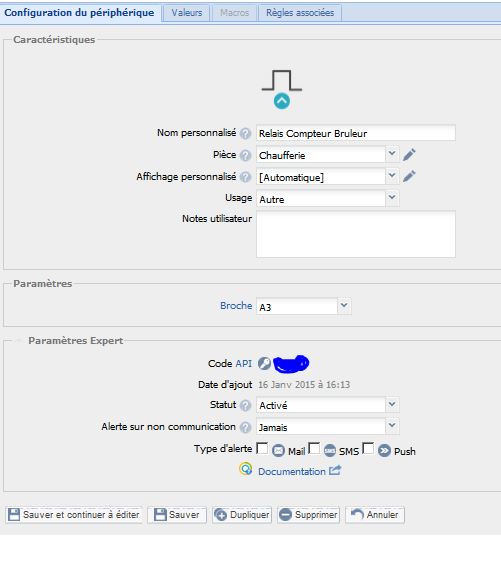Open the Pièce dropdown showing Chaufferie
The height and width of the screenshot is (561, 501).
click(327, 155)
